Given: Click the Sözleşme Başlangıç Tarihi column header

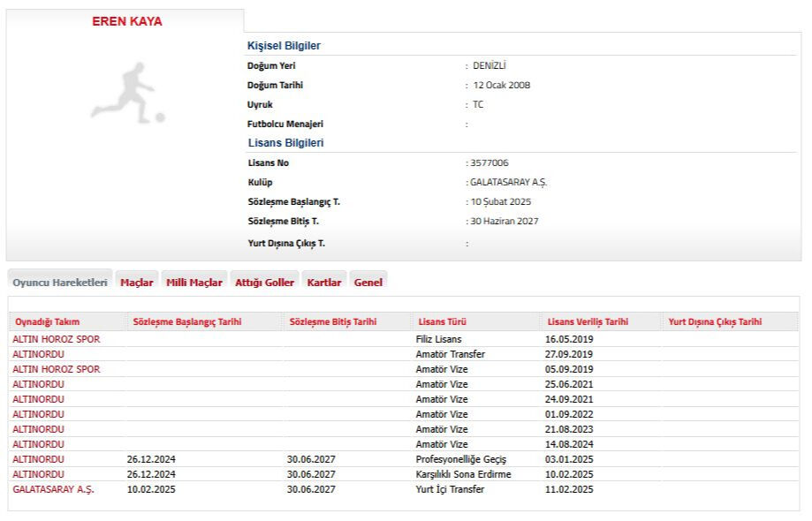Looking at the screenshot, I should (186, 322).
